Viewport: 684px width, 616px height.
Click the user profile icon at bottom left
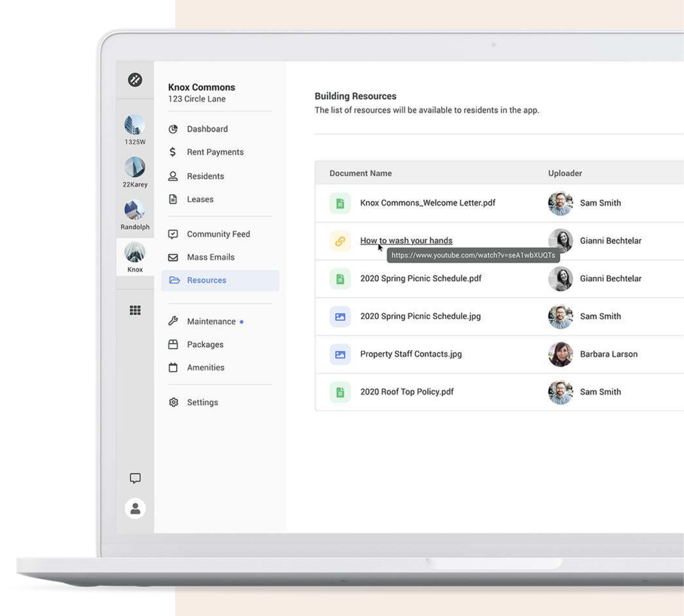[135, 508]
